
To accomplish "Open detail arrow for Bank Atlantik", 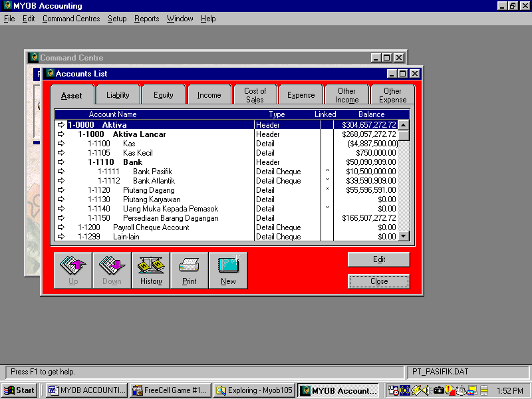I will 61,181.
